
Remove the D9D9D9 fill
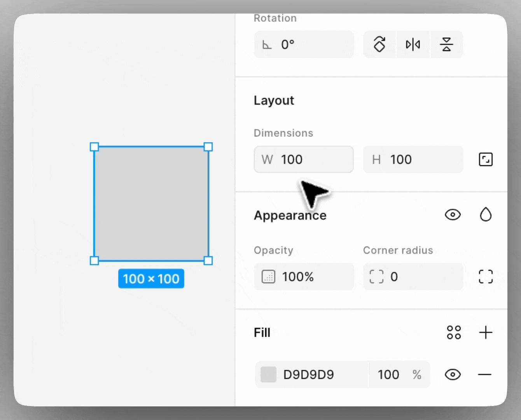click(x=485, y=374)
